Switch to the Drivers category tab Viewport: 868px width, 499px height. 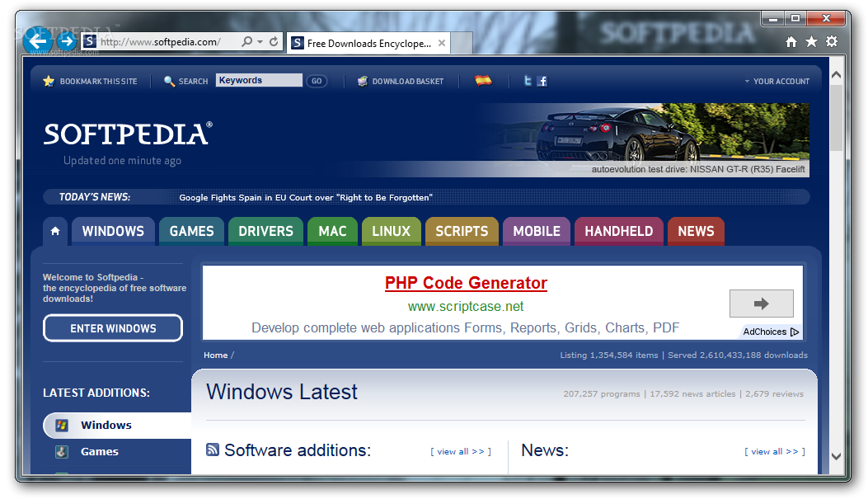coord(265,231)
